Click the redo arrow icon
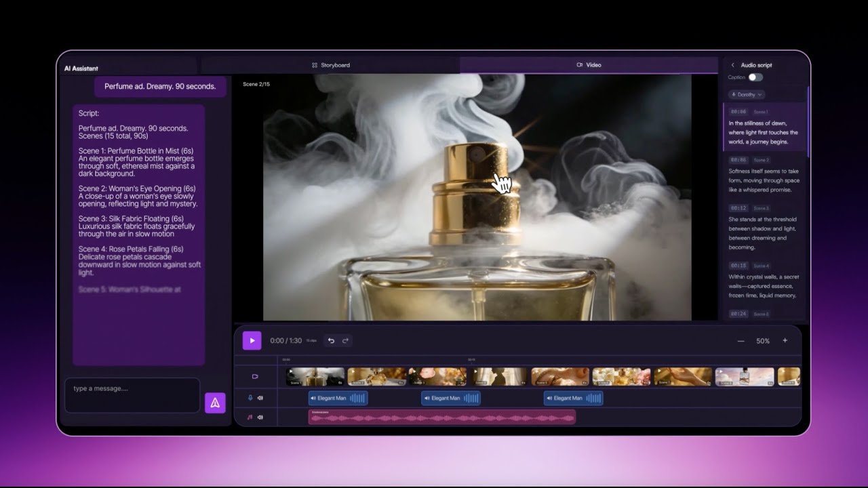Viewport: 868px width, 488px height. tap(345, 341)
